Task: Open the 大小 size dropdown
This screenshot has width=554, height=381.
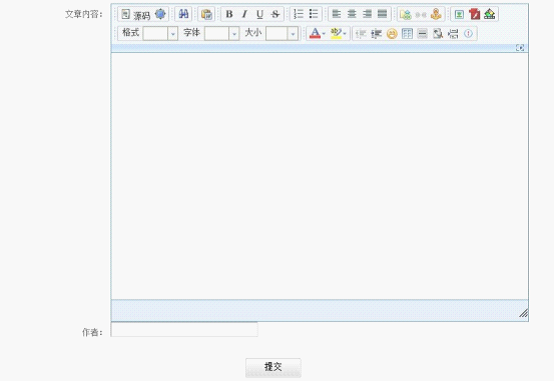Action: pos(282,34)
